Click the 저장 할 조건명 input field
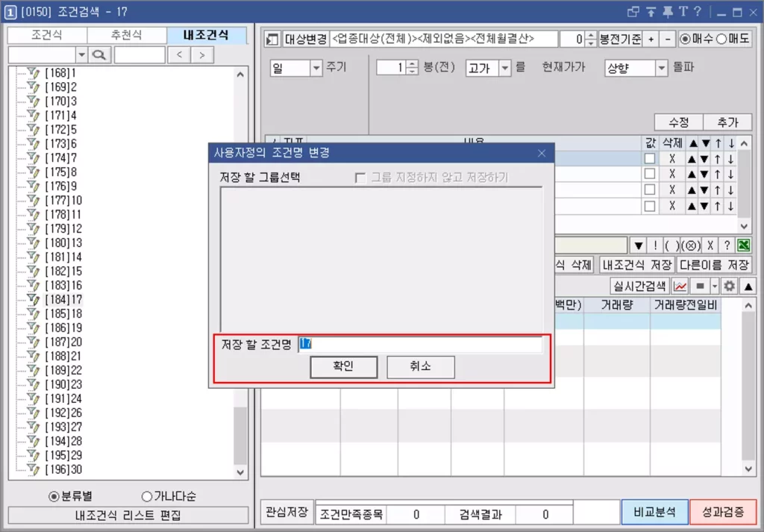The height and width of the screenshot is (532, 764). 420,344
